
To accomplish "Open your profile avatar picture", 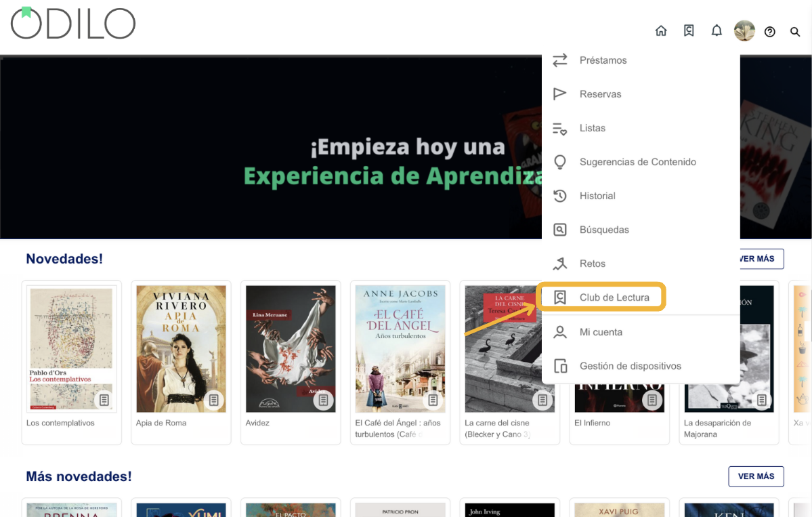I will (744, 30).
